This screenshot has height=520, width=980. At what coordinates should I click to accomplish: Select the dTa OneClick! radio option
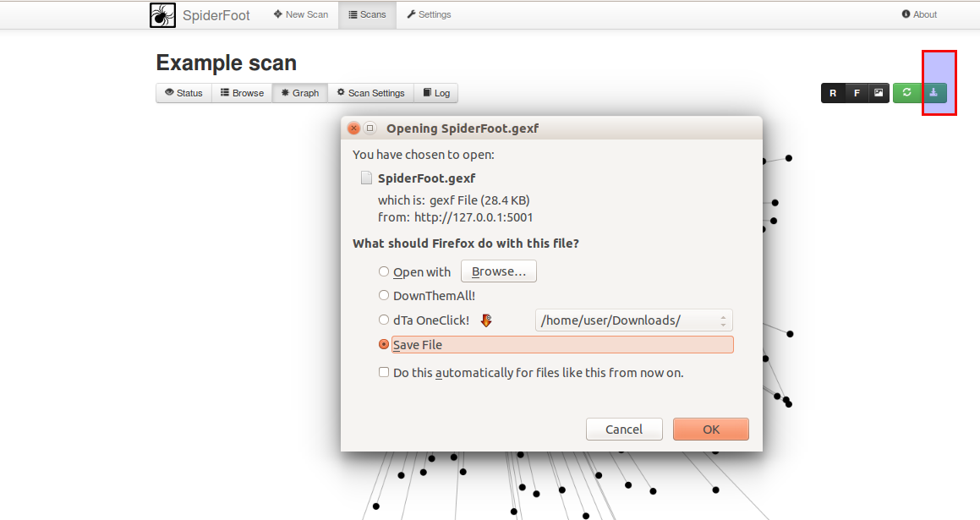tap(384, 320)
